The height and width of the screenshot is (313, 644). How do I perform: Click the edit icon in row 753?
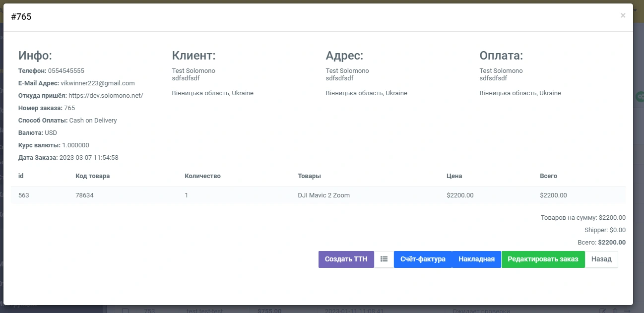pos(603,311)
